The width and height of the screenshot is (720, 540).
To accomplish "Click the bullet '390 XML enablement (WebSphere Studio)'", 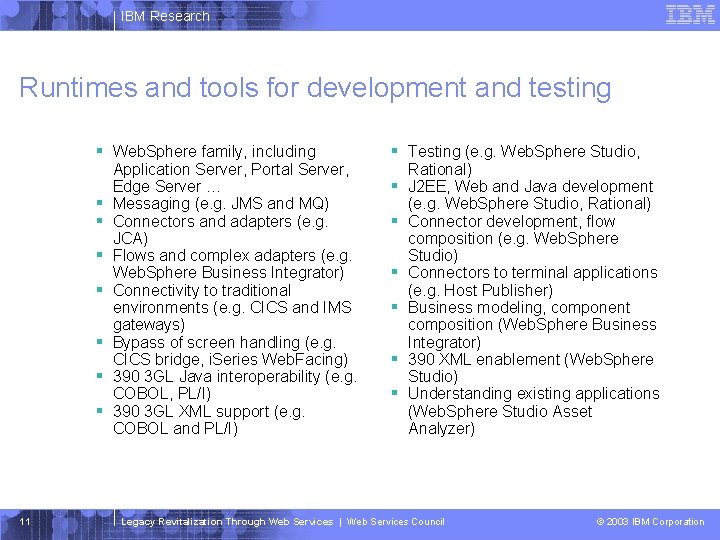I will [x=531, y=368].
